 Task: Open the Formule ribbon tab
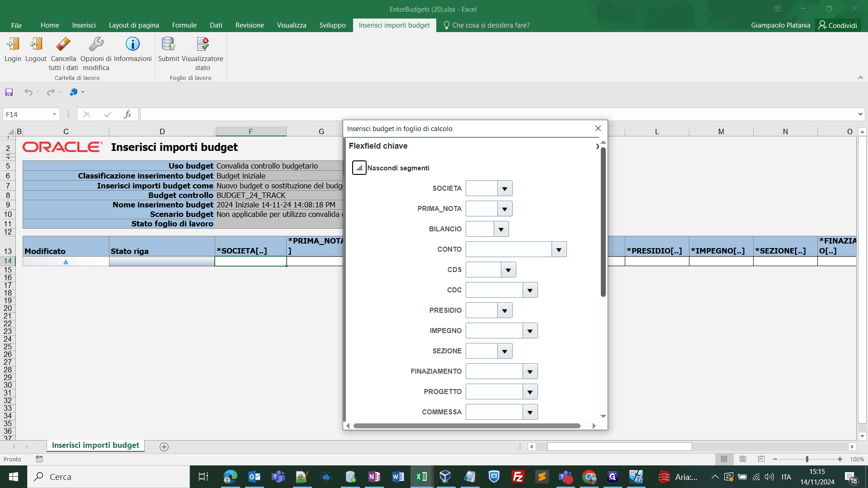[184, 25]
